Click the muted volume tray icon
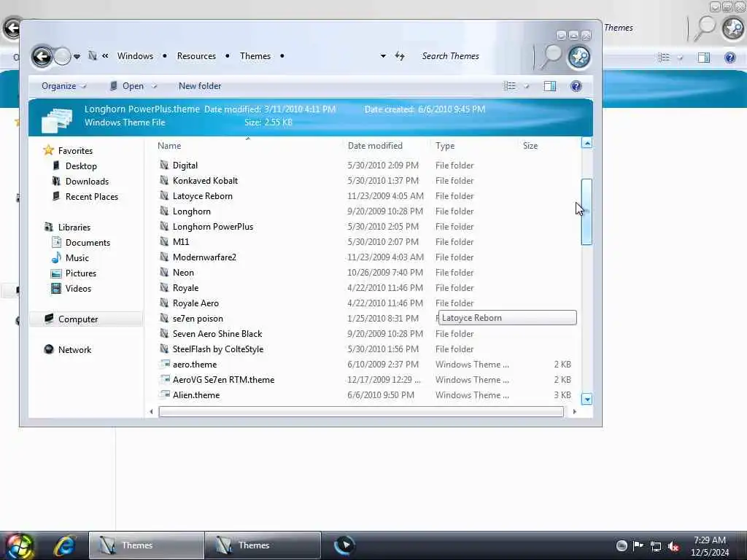The image size is (747, 560). click(673, 546)
